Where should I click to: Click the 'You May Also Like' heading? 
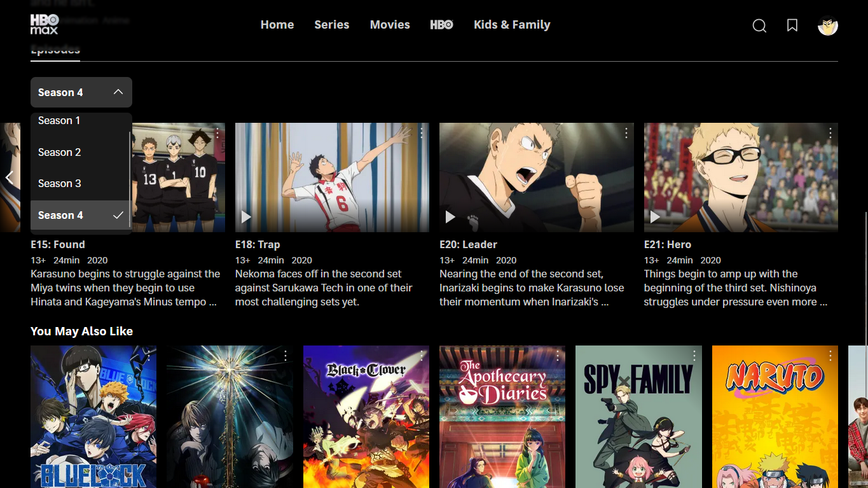point(81,331)
